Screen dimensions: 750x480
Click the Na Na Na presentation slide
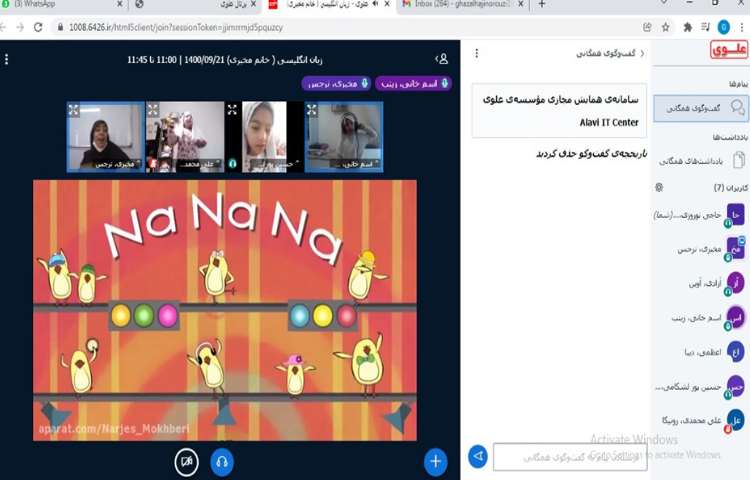pos(225,310)
